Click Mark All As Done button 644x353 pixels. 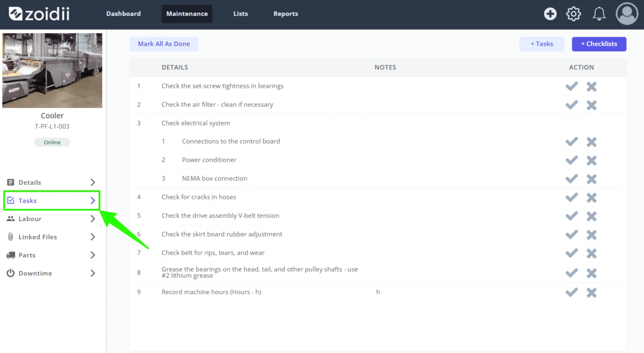click(164, 44)
